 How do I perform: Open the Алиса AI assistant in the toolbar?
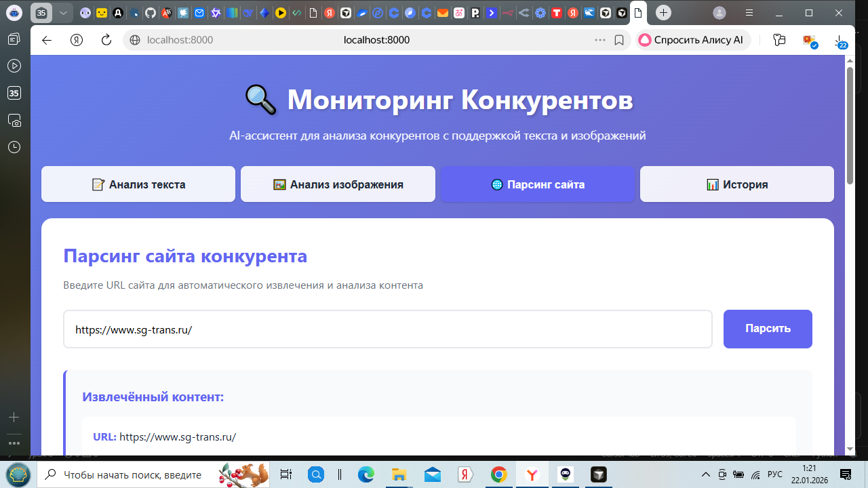692,40
